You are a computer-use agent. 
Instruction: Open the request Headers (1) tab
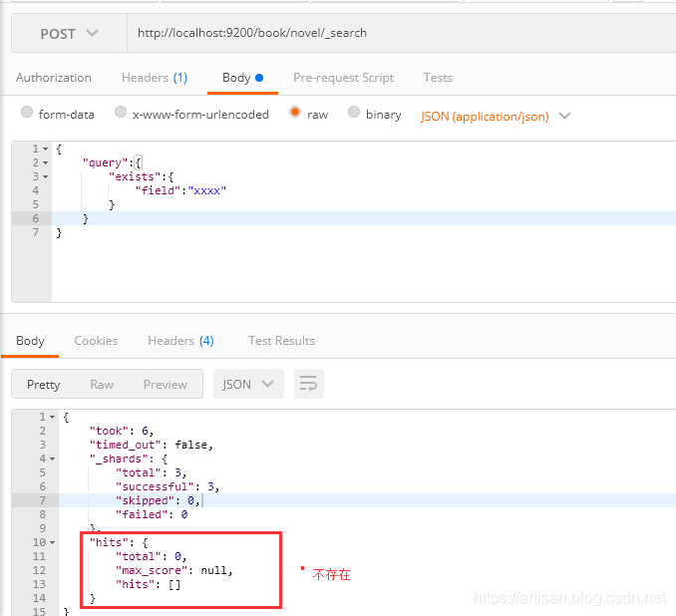[x=154, y=78]
